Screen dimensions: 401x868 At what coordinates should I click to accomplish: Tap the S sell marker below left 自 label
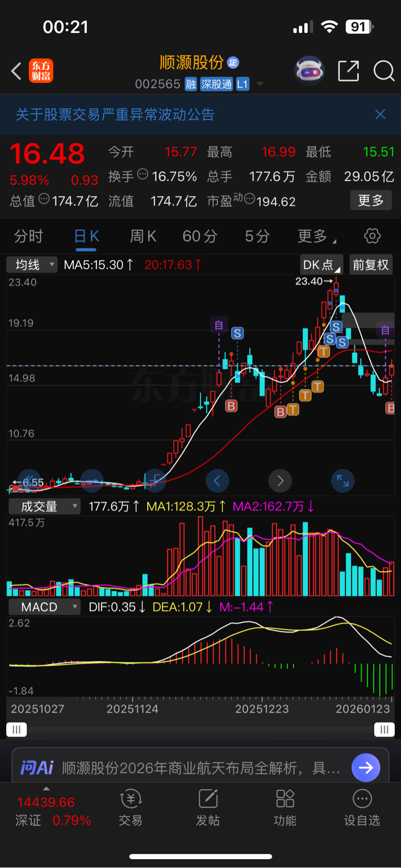(x=238, y=333)
